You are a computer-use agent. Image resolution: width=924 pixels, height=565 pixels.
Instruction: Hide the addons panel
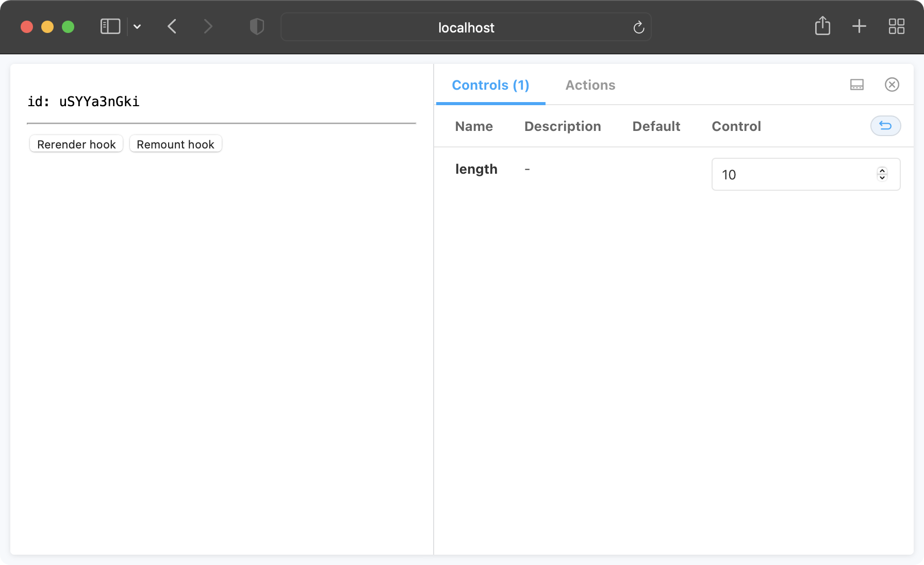pos(892,85)
